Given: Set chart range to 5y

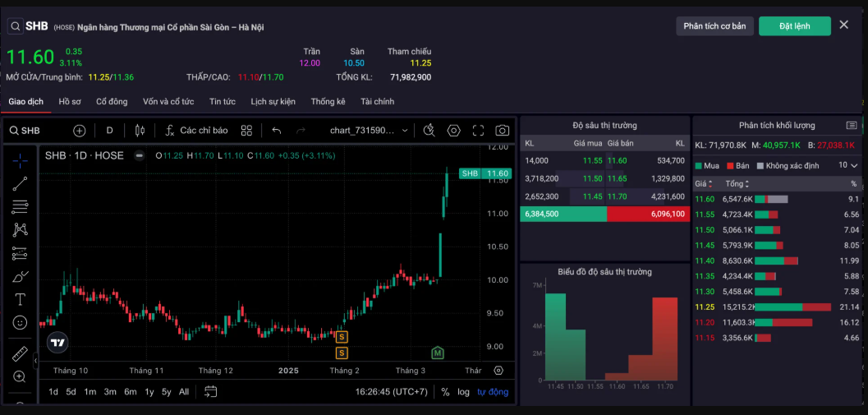Looking at the screenshot, I should [x=166, y=392].
